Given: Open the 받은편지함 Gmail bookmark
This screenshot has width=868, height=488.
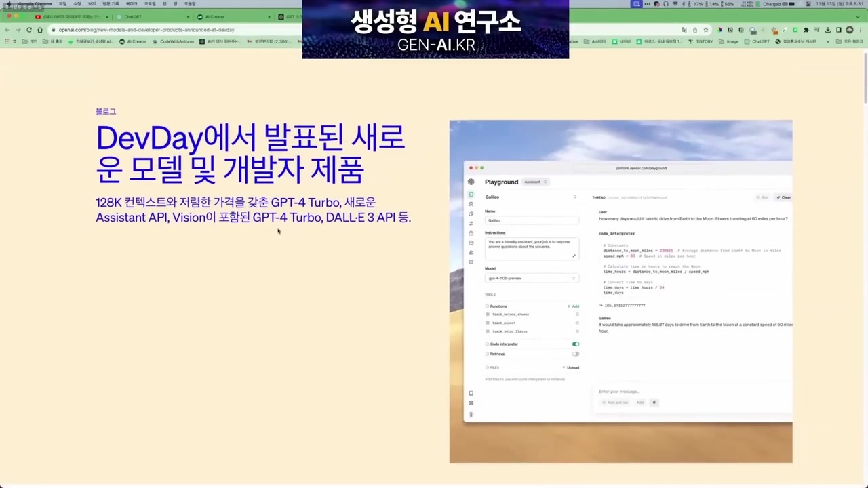Looking at the screenshot, I should click(269, 41).
